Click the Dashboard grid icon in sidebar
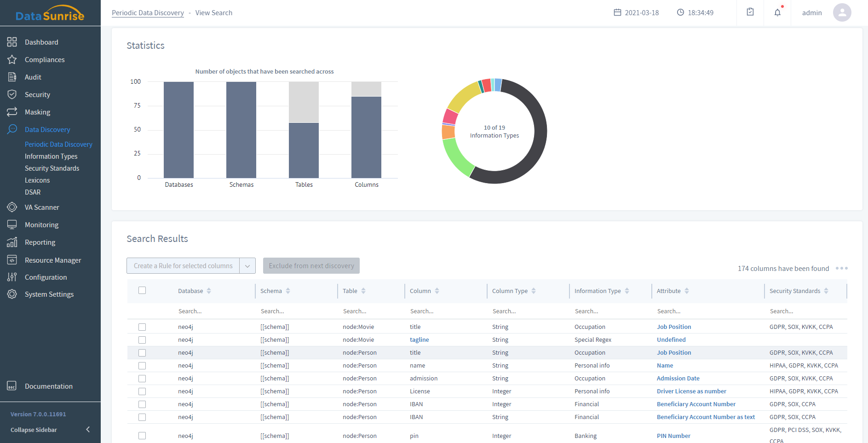Screen dimensions: 868x443 pos(12,42)
